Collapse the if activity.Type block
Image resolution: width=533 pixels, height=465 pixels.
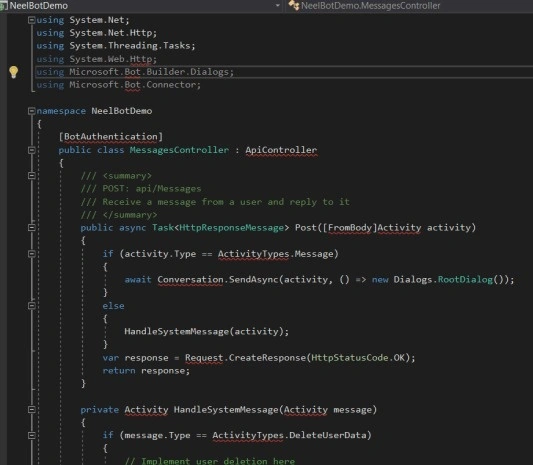point(32,254)
